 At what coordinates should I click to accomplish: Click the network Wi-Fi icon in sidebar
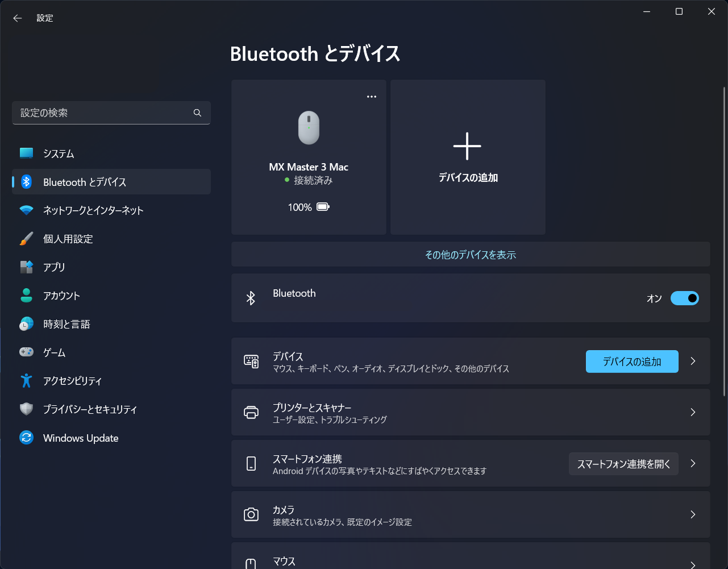pyautogui.click(x=27, y=210)
